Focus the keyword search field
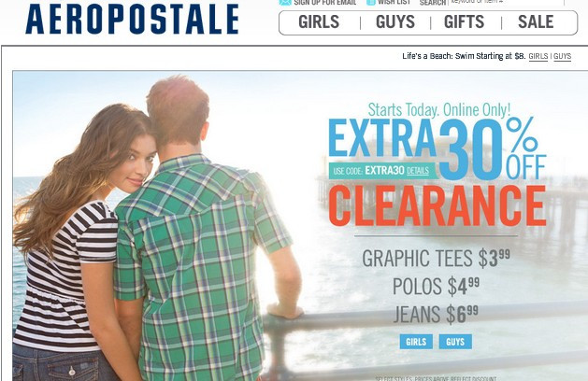588x381 pixels. click(x=506, y=2)
